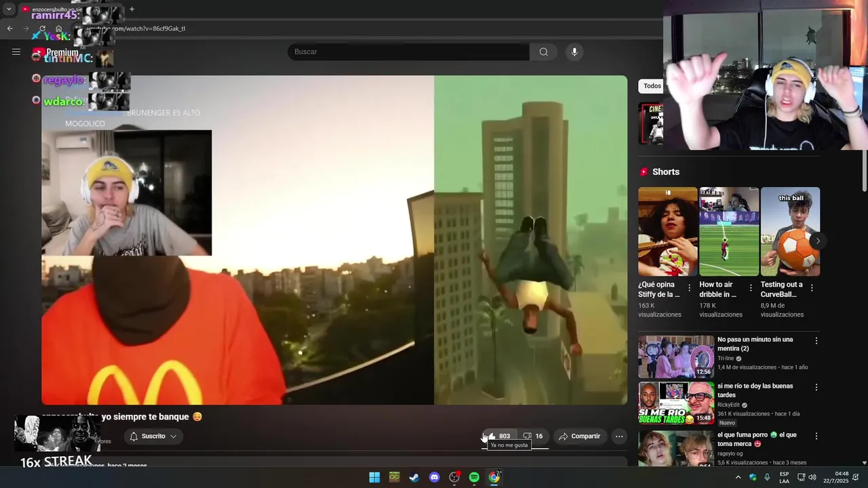
Task: Open the SI ME RIO BUENAS TARDES thumbnail
Action: (x=676, y=403)
